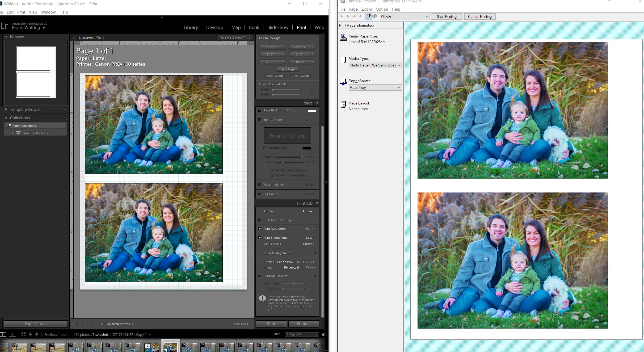Uncheck Print Resolution checkbox
This screenshot has height=352, width=644.
[260, 228]
